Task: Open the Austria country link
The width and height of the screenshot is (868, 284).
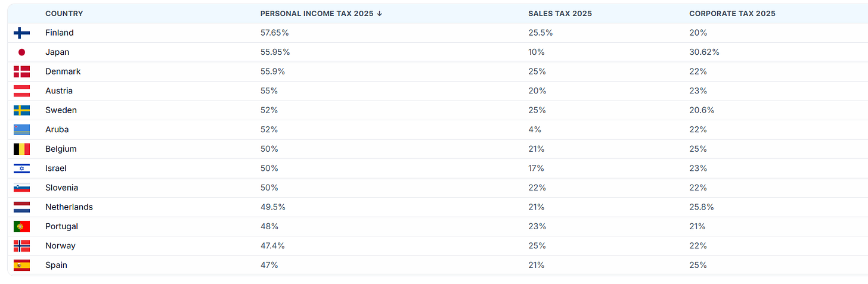Action: (58, 91)
